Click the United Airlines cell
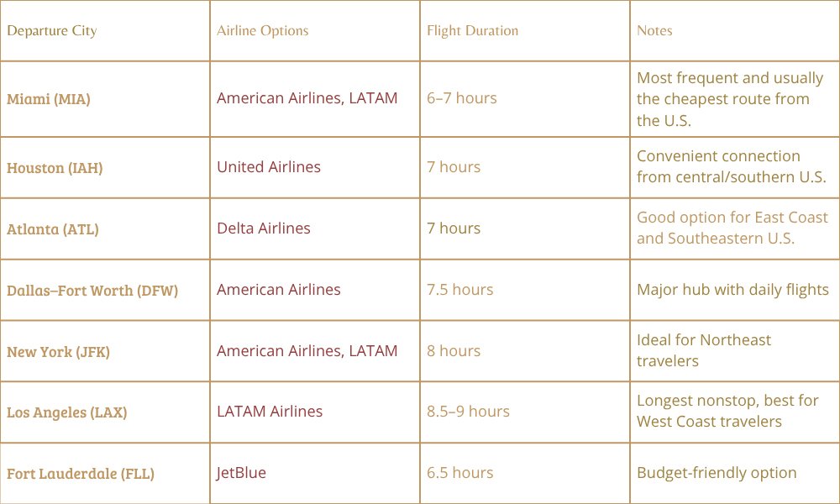840x504 pixels. point(269,167)
